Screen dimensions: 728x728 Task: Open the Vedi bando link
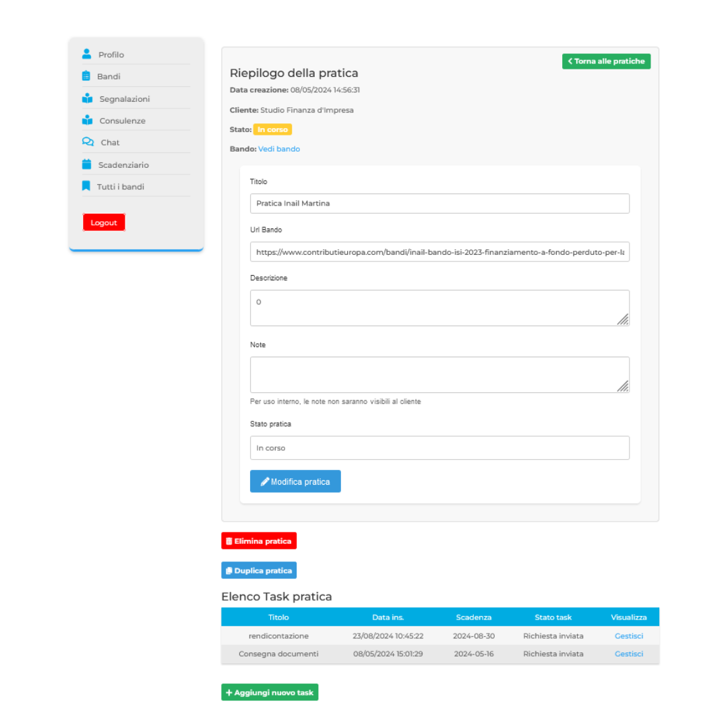pyautogui.click(x=279, y=149)
